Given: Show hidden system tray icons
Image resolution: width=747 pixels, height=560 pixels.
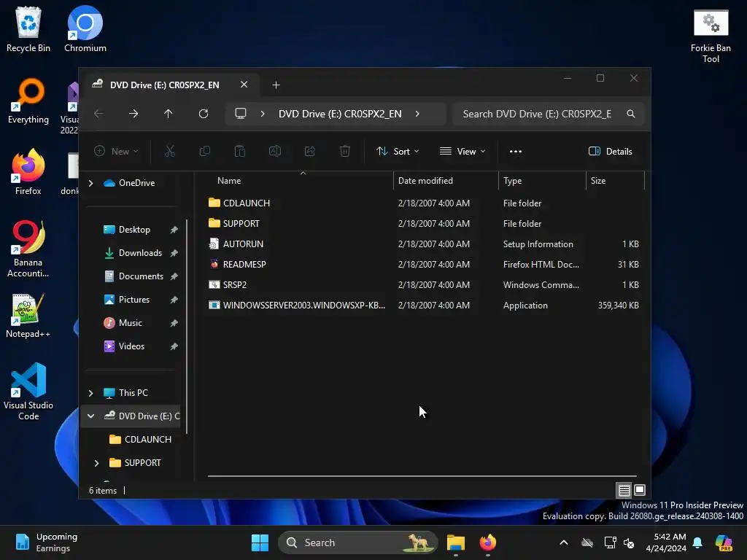Looking at the screenshot, I should pos(564,542).
